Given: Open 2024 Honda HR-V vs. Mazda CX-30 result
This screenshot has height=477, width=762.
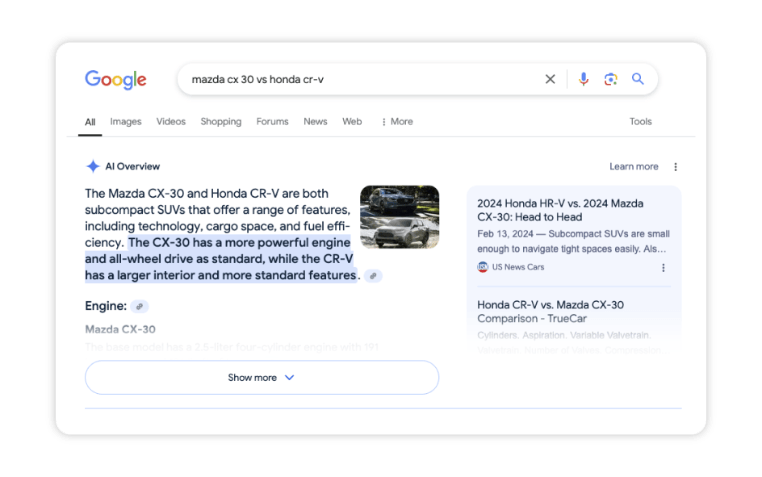Looking at the screenshot, I should click(560, 210).
